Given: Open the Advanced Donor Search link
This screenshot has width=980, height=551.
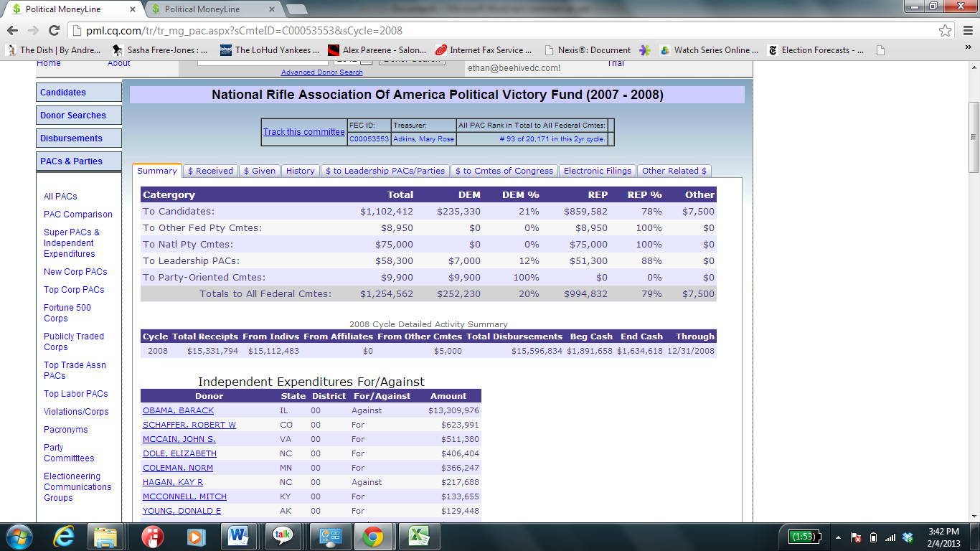Looking at the screenshot, I should pos(322,72).
